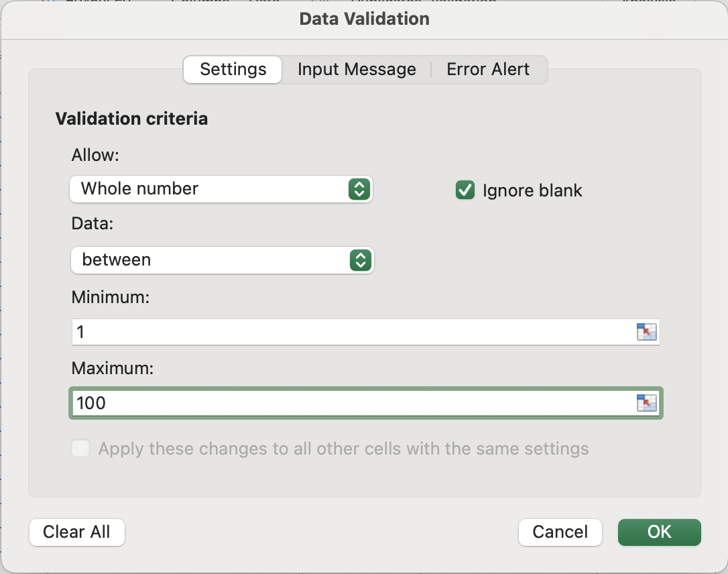Open the Minimum cell range selector icon
Viewport: 728px width, 574px height.
pyautogui.click(x=646, y=332)
